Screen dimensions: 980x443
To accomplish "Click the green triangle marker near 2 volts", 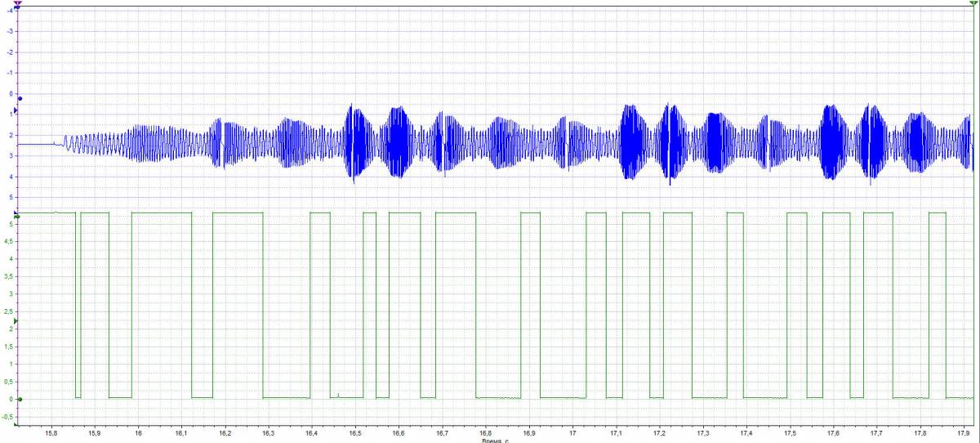I will [16, 322].
